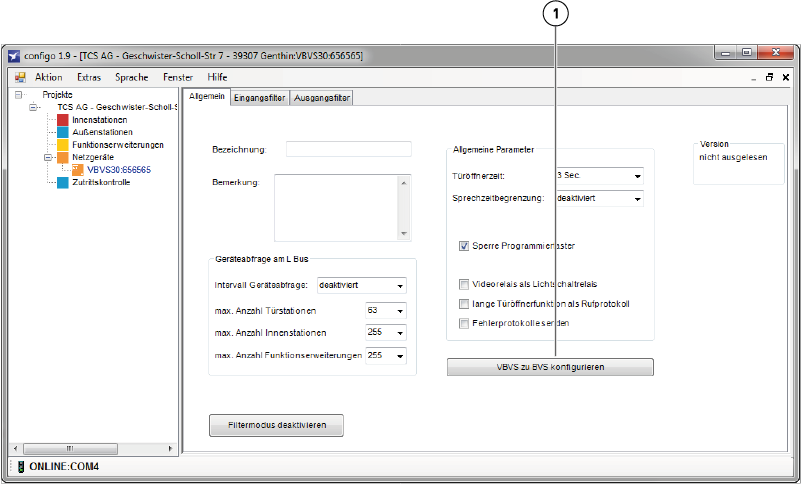This screenshot has width=801, height=484.
Task: Click the tree panel horizontal scrollbar
Action: (95, 448)
